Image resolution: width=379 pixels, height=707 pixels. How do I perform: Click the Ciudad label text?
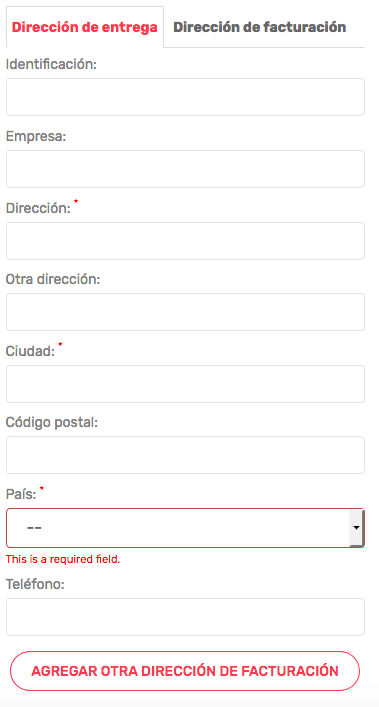coord(30,352)
